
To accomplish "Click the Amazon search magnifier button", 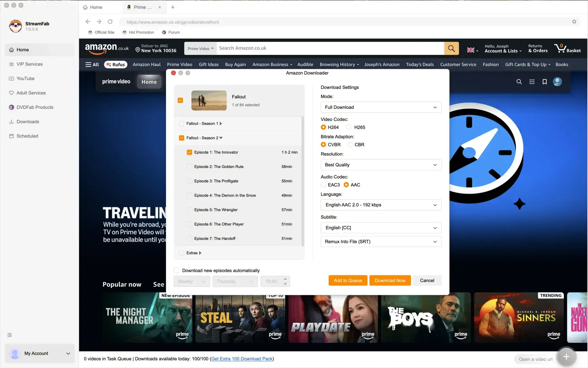I will (x=451, y=48).
